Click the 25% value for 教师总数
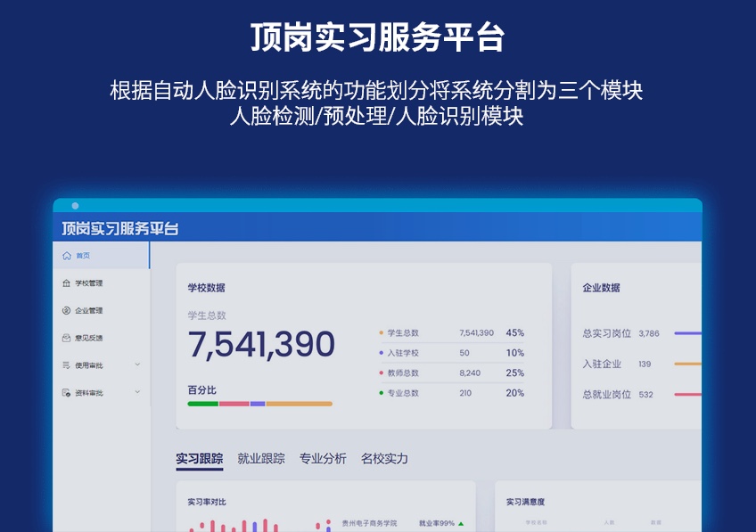Screen dimensions: 756x532 [x=515, y=373]
